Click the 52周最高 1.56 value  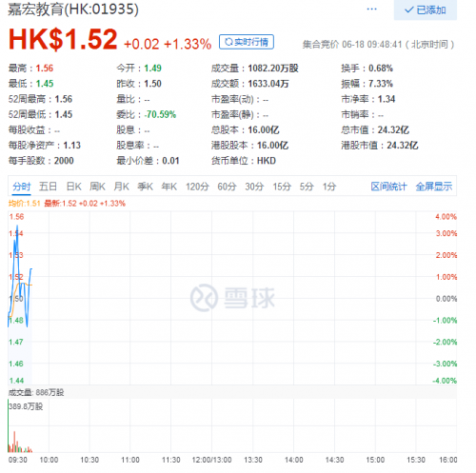(x=64, y=99)
